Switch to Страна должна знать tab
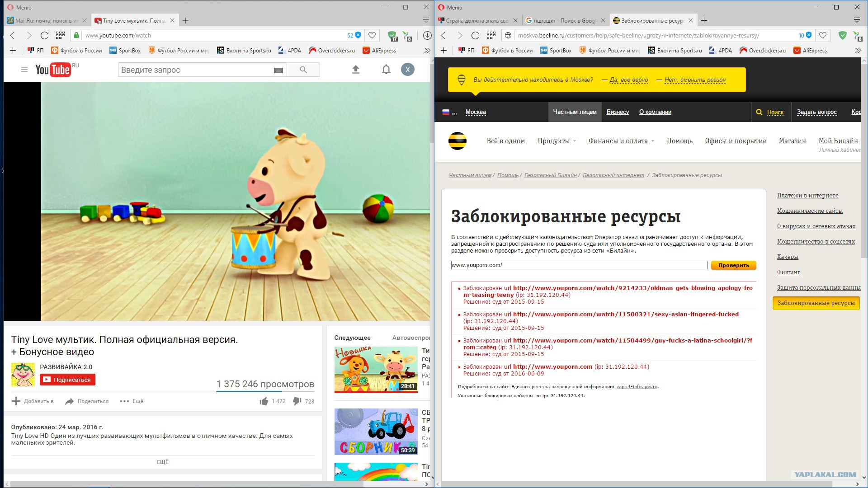Viewport: 868px width, 488px height. click(478, 20)
